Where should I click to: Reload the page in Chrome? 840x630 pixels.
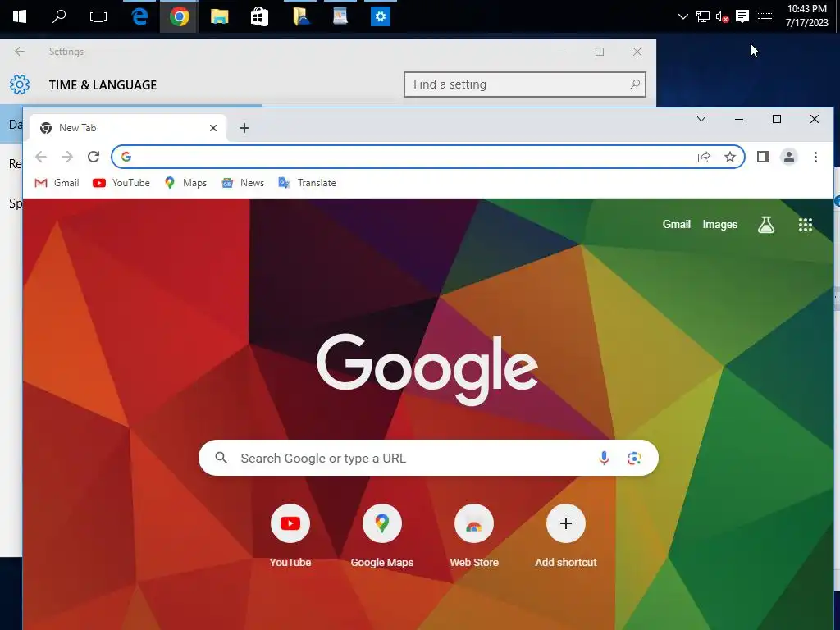point(94,157)
